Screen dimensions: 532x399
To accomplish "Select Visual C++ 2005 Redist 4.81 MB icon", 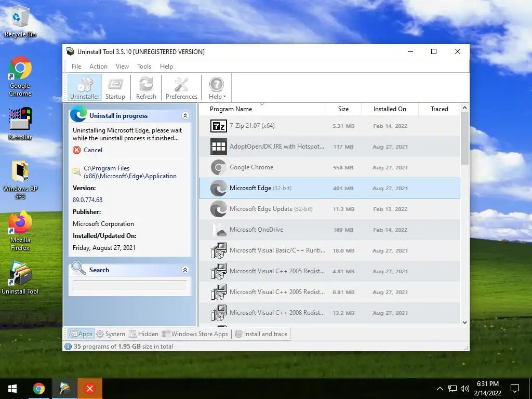I will (219, 271).
